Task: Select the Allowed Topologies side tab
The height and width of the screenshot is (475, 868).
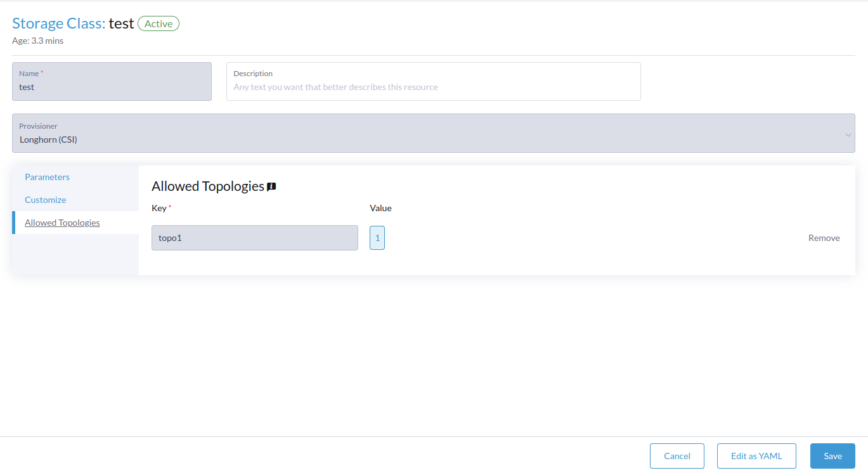Action: tap(62, 223)
